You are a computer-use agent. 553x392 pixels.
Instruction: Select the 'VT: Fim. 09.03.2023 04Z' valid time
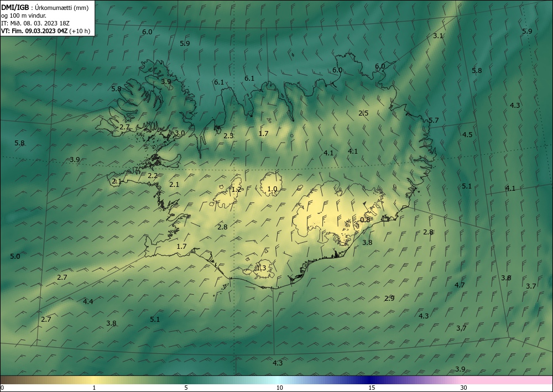click(x=34, y=31)
